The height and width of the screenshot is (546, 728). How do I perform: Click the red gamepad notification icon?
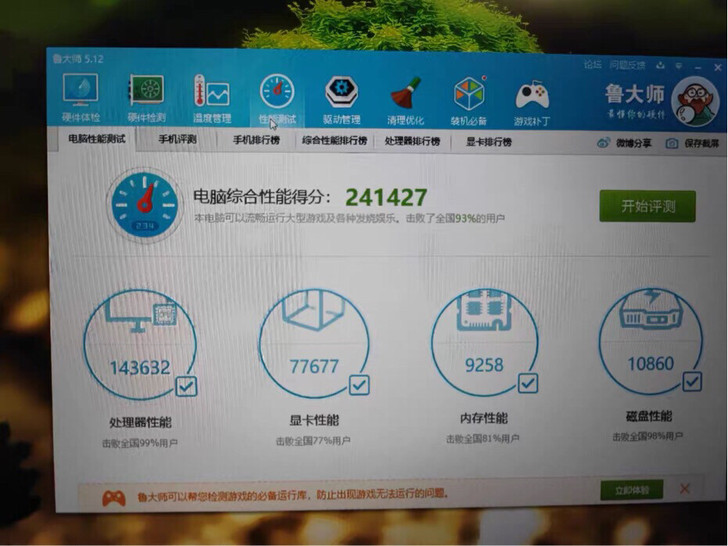pyautogui.click(x=114, y=498)
